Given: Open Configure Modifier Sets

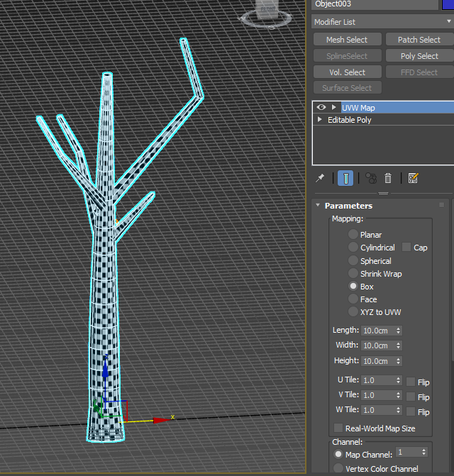Looking at the screenshot, I should click(x=413, y=178).
